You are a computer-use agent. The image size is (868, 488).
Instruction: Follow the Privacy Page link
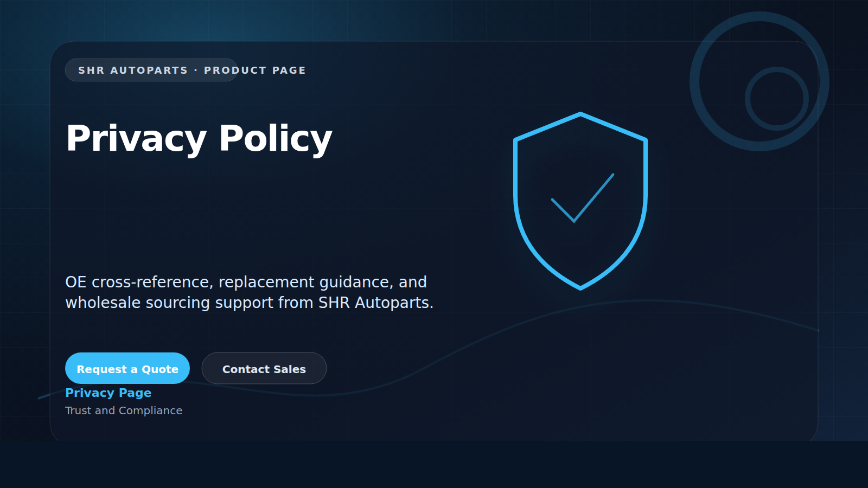tap(108, 393)
